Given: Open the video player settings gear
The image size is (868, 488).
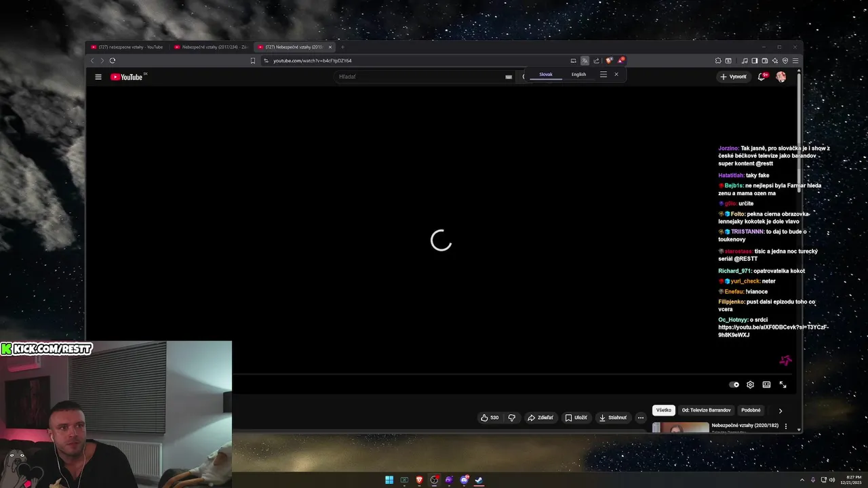Looking at the screenshot, I should (x=750, y=384).
